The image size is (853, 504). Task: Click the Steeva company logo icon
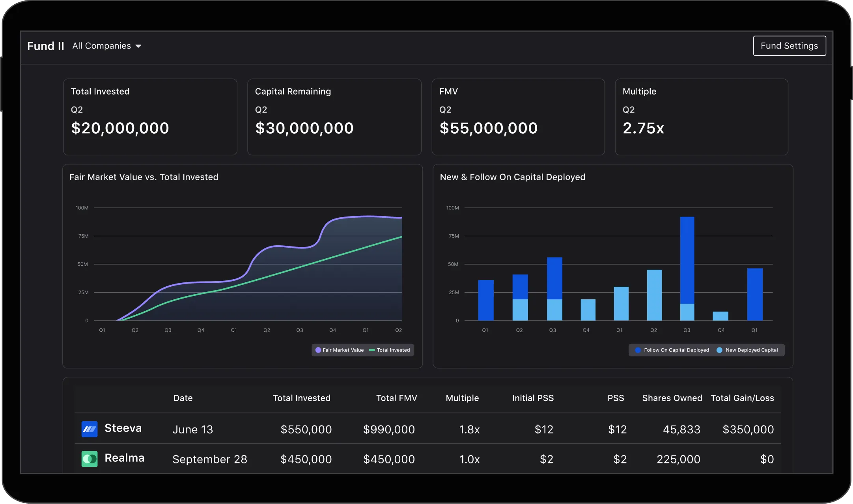[90, 429]
